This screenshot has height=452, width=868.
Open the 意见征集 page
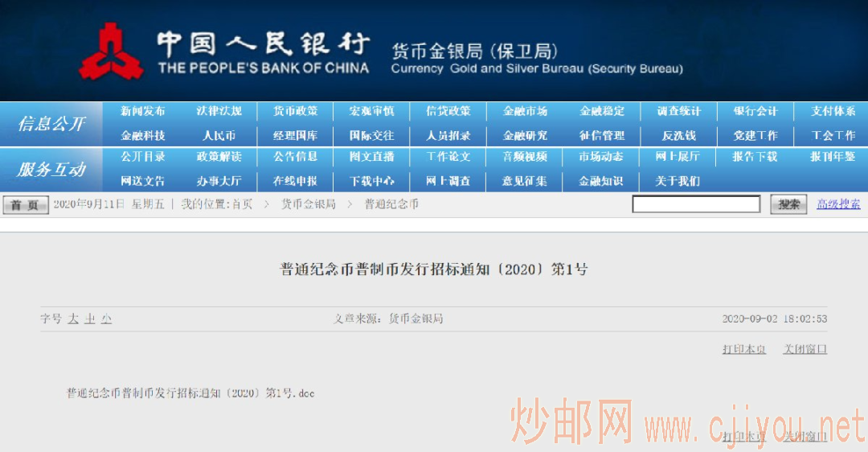pos(525,181)
